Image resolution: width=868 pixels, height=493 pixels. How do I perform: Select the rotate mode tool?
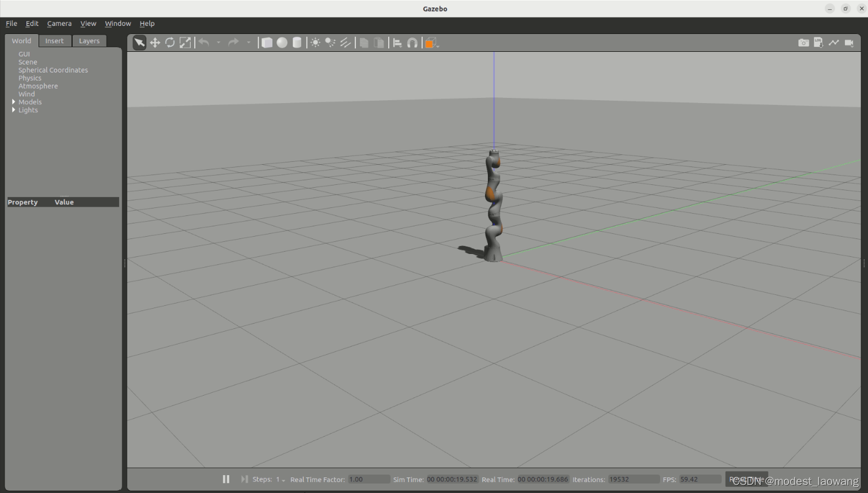(170, 43)
